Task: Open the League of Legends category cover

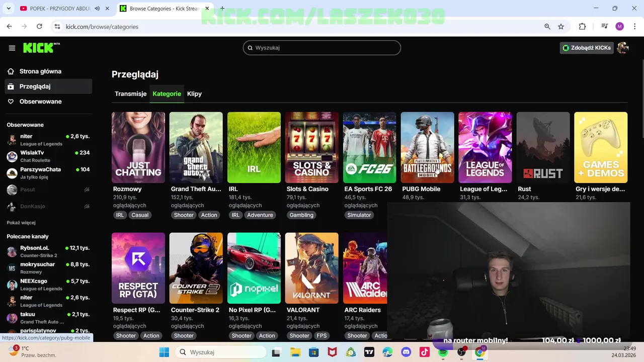Action: click(486, 147)
